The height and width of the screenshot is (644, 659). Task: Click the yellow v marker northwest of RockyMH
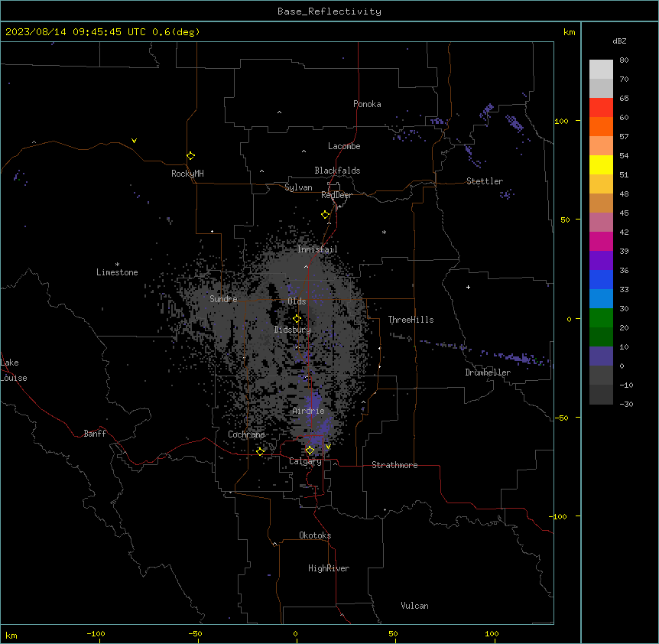pos(134,141)
